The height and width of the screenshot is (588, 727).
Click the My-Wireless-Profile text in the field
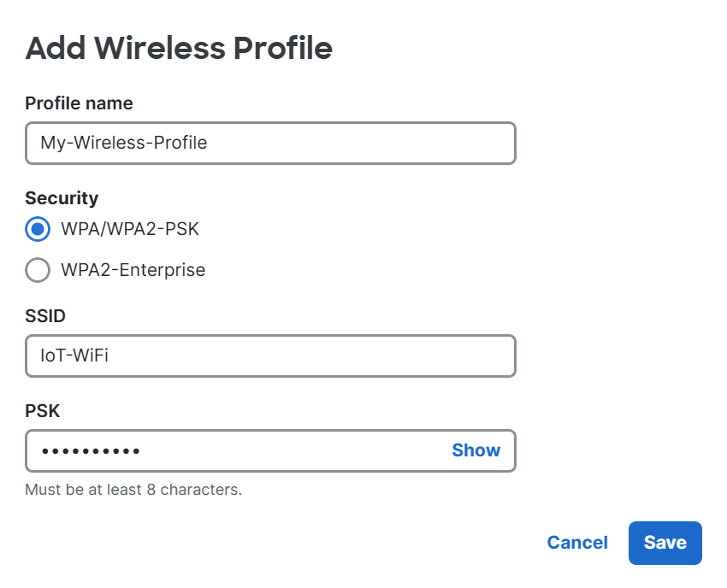click(x=124, y=143)
